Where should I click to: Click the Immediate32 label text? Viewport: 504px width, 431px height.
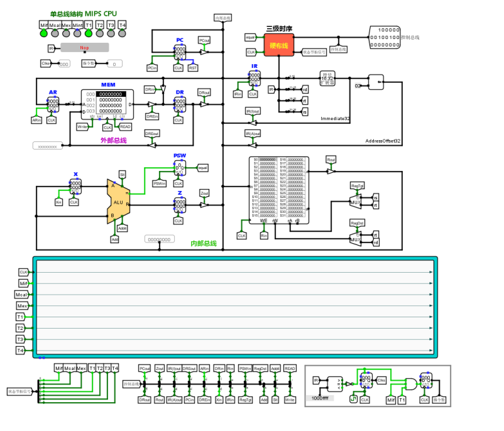(x=335, y=119)
